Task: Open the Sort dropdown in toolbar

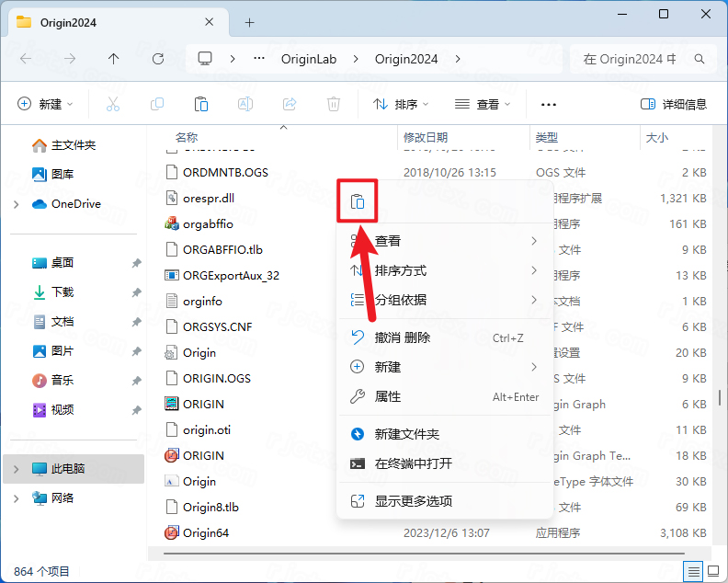Action: tap(401, 104)
